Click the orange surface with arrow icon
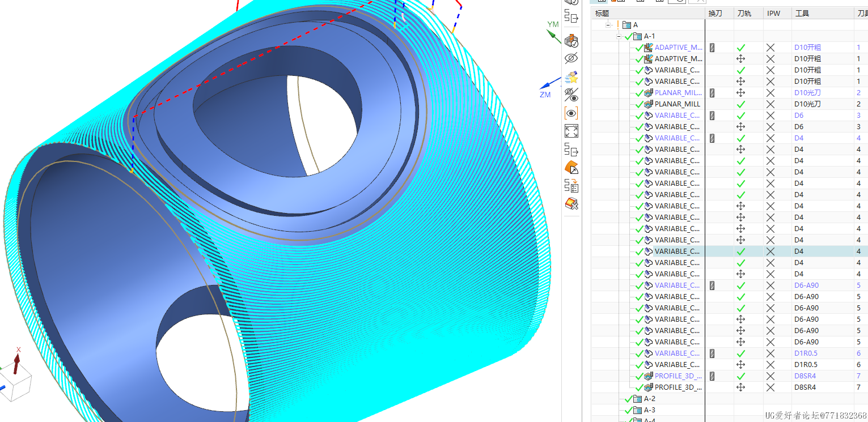This screenshot has width=868, height=422. pos(571,168)
